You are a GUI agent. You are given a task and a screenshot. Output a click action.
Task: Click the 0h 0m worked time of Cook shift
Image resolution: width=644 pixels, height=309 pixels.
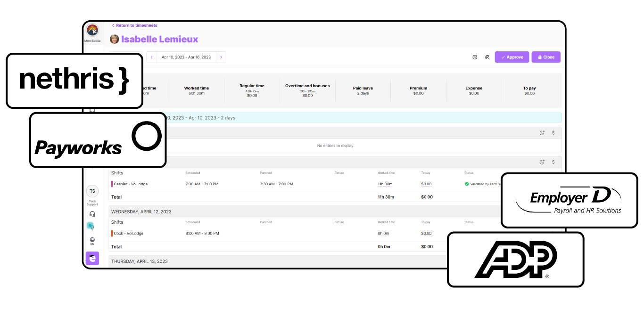[383, 233]
